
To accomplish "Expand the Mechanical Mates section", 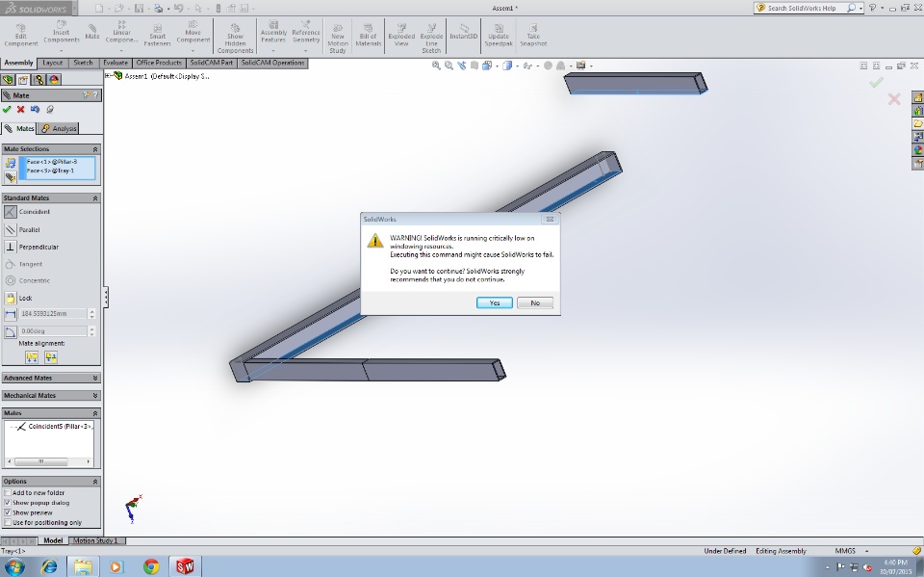I will 95,396.
